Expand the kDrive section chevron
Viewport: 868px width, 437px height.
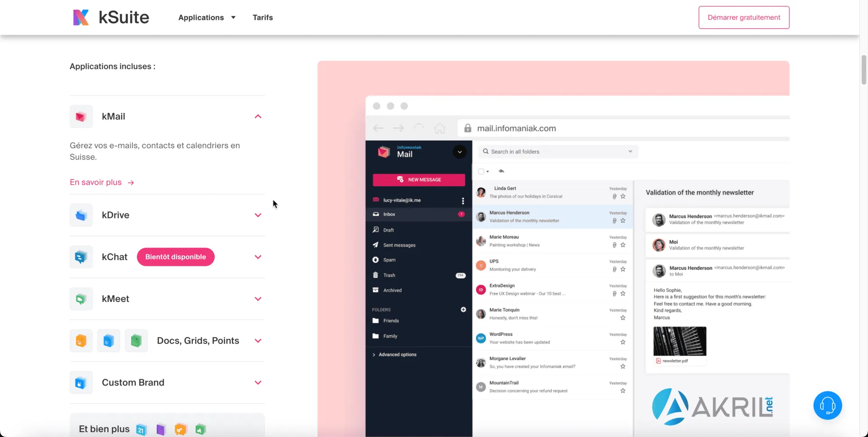[258, 215]
